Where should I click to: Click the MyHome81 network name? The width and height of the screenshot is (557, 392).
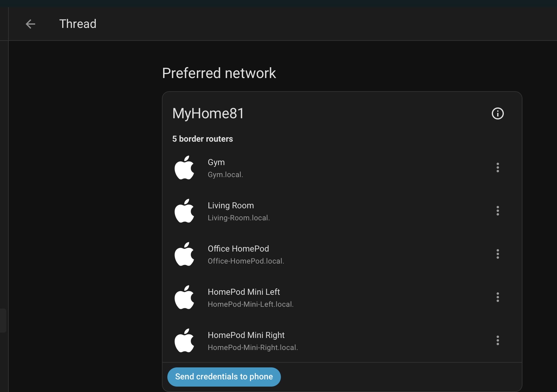coord(208,113)
